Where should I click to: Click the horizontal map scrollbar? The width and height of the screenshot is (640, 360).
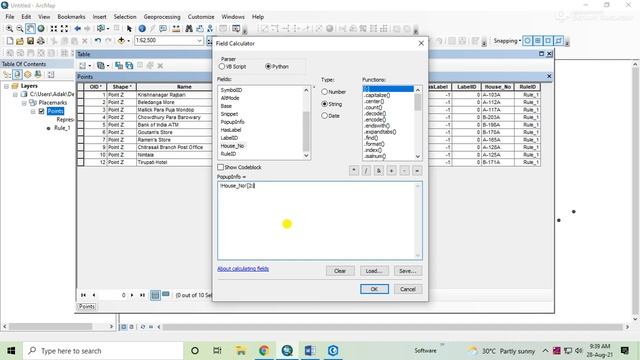(392, 327)
